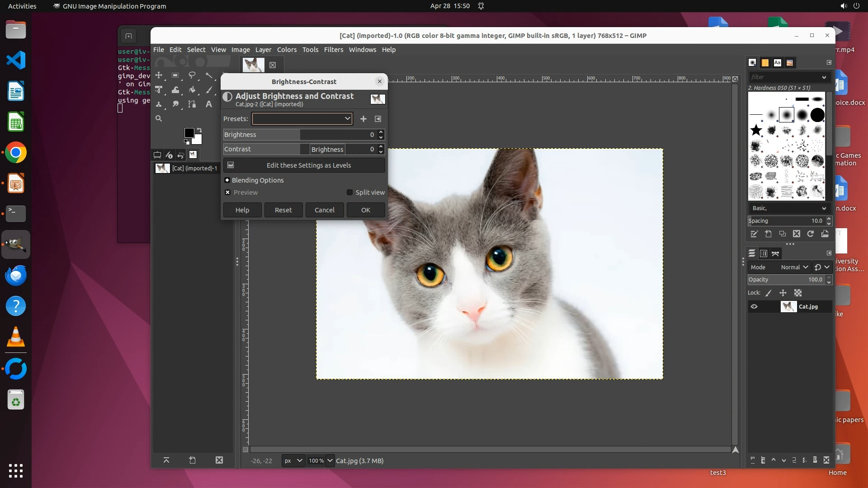The image size is (868, 488).
Task: Select the Free Select lasso tool
Action: 192,75
